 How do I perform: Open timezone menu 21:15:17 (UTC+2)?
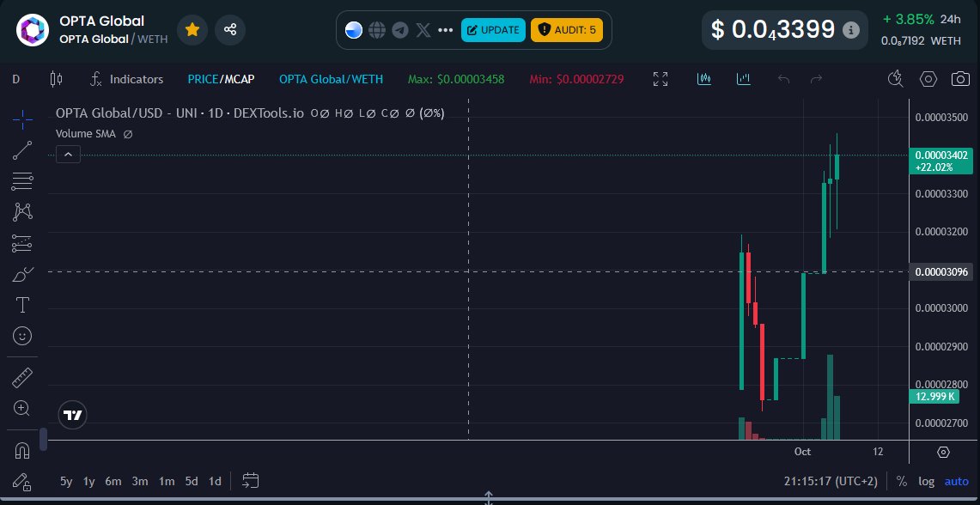tap(831, 481)
